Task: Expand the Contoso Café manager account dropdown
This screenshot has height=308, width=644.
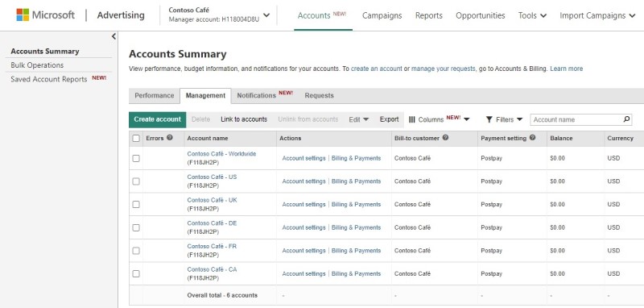Action: 266,15
